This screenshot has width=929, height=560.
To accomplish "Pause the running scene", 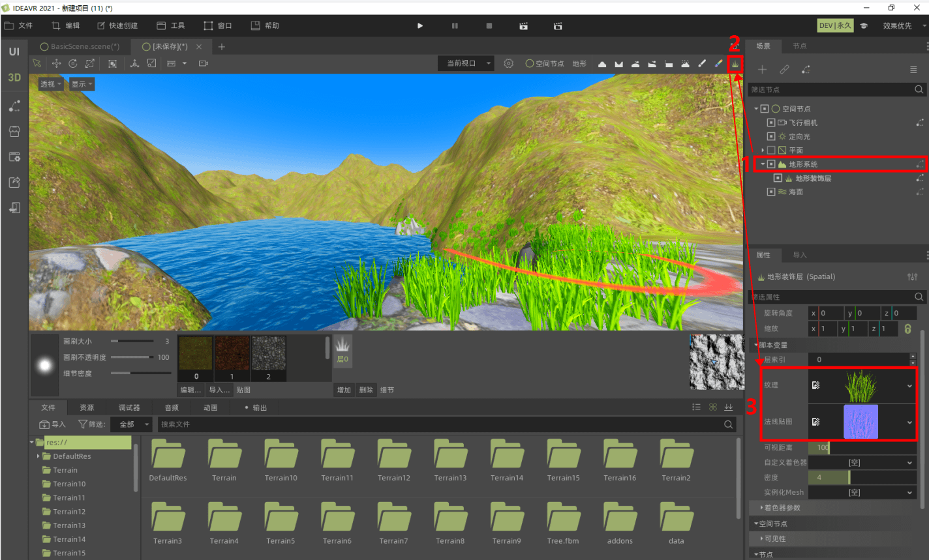I will 455,25.
